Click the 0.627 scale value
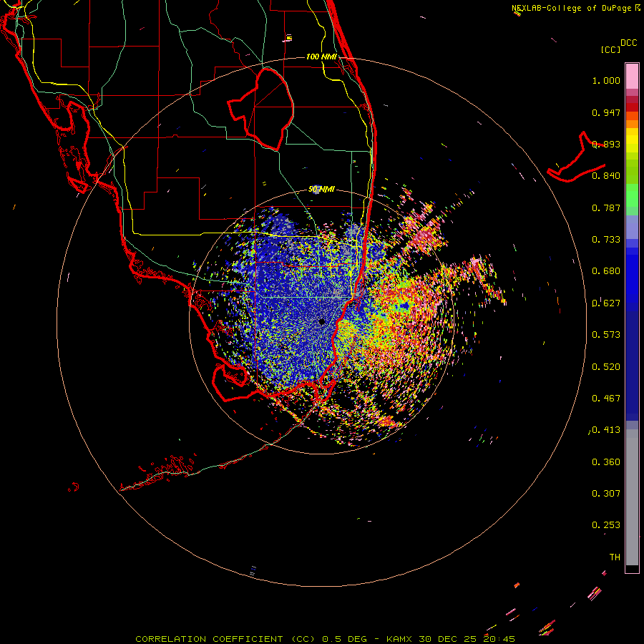644x644 pixels. 606,303
